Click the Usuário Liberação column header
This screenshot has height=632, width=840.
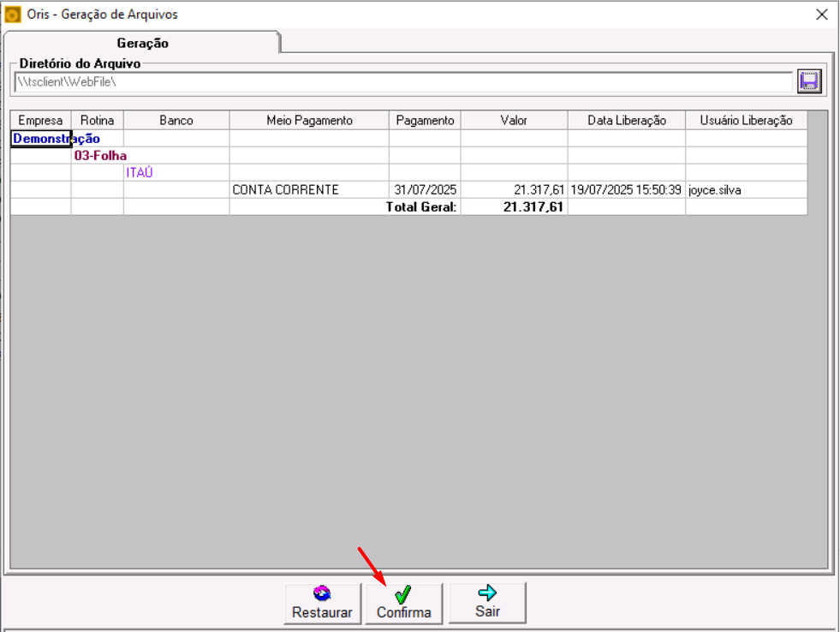[x=747, y=121]
